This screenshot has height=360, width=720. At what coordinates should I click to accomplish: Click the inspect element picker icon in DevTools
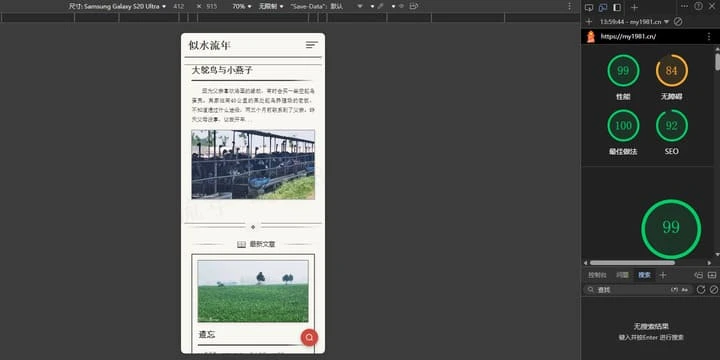[x=589, y=7]
